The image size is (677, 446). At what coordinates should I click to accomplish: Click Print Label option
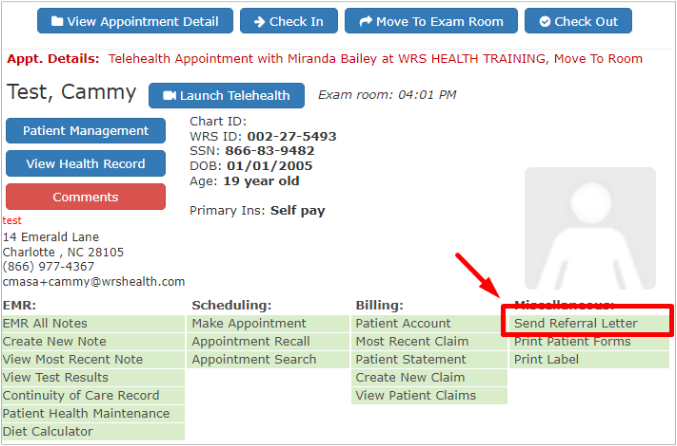point(546,360)
